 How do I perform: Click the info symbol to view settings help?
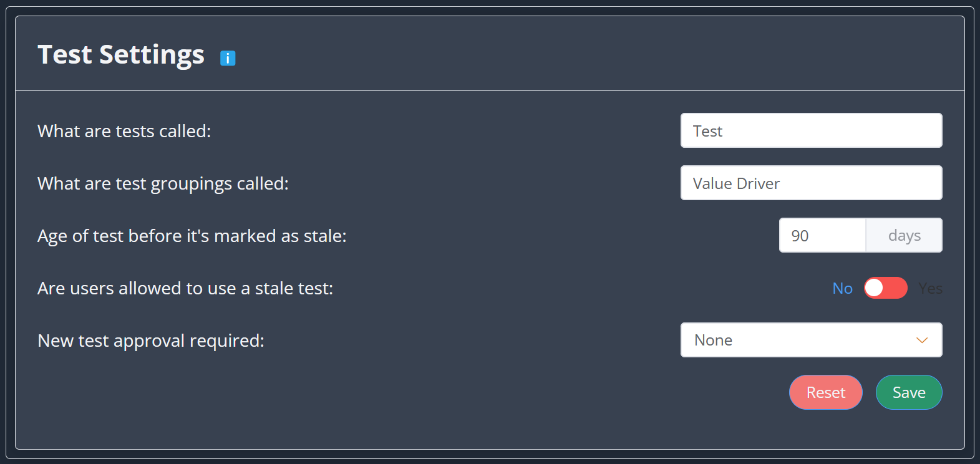228,57
